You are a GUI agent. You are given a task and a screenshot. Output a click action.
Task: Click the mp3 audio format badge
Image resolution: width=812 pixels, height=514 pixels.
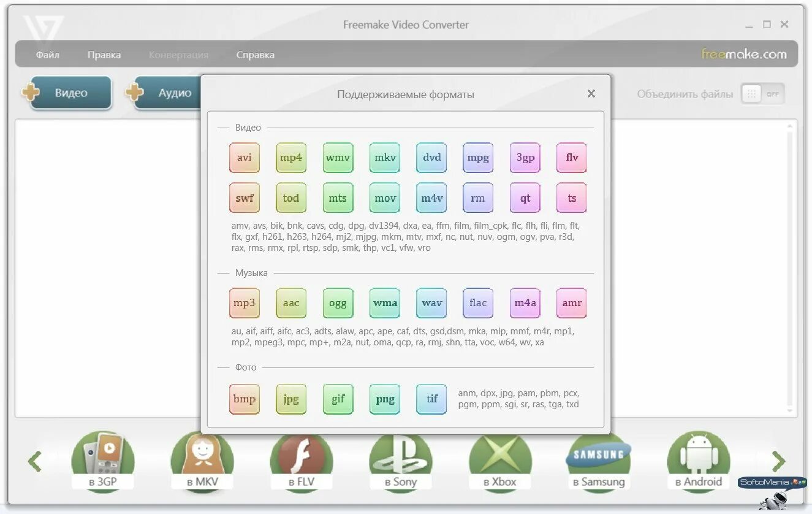[244, 302]
